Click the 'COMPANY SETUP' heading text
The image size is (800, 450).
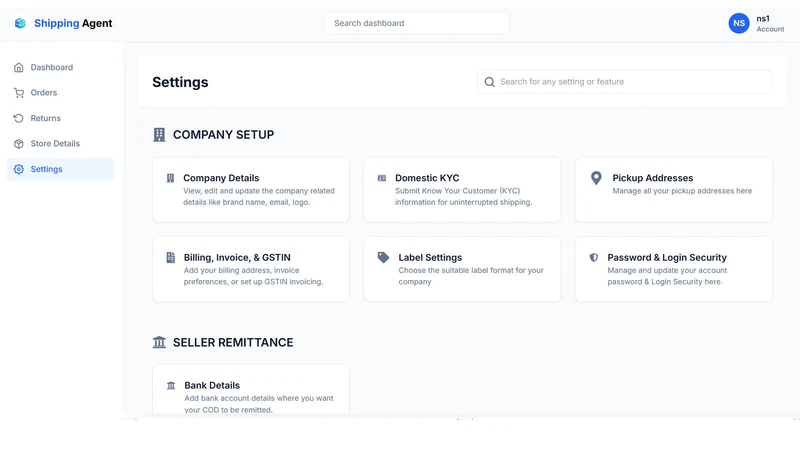(x=223, y=135)
